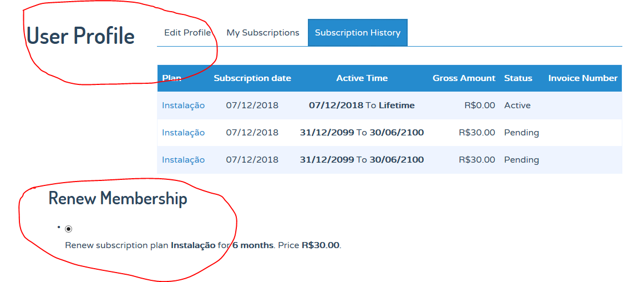644x282 pixels.
Task: Click the R$0.00 gross amount cell
Action: pyautogui.click(x=480, y=105)
